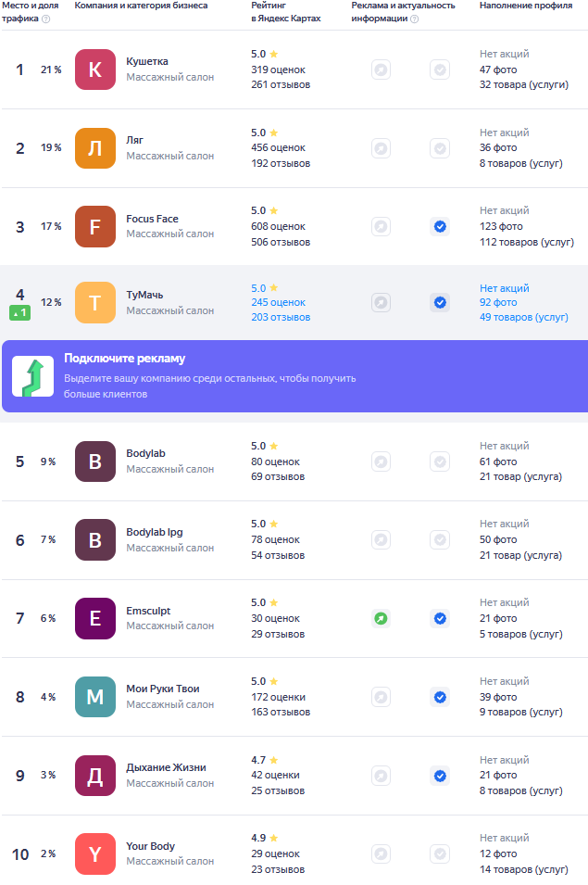
Task: Click blue verified checkmark for Дыхание Жизни
Action: tap(440, 776)
